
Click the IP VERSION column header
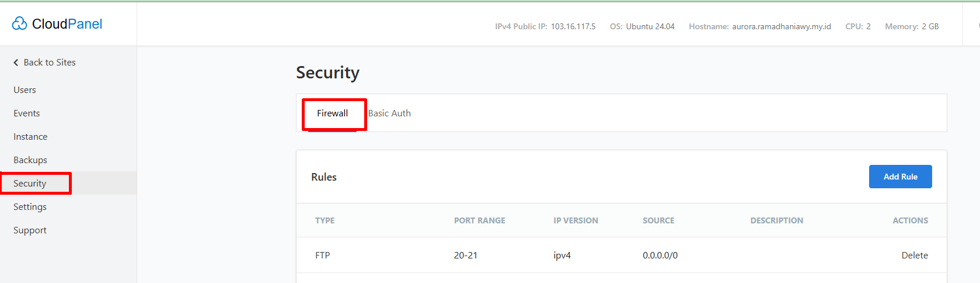[576, 220]
